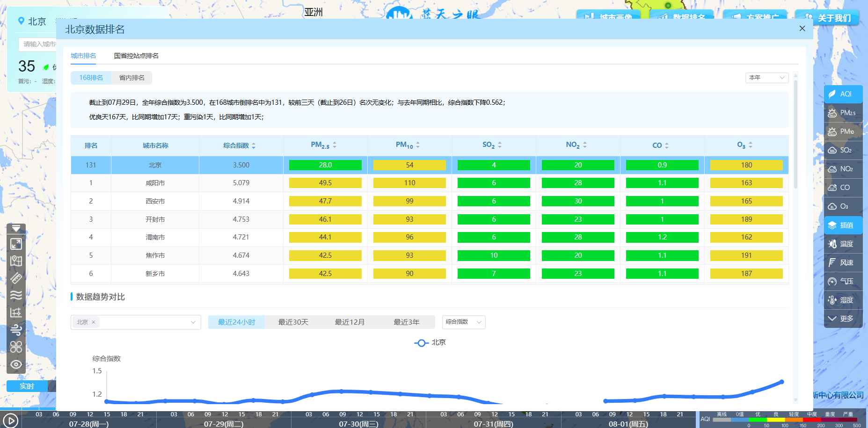The height and width of the screenshot is (428, 868).
Task: Select the O3 layer
Action: tap(843, 206)
